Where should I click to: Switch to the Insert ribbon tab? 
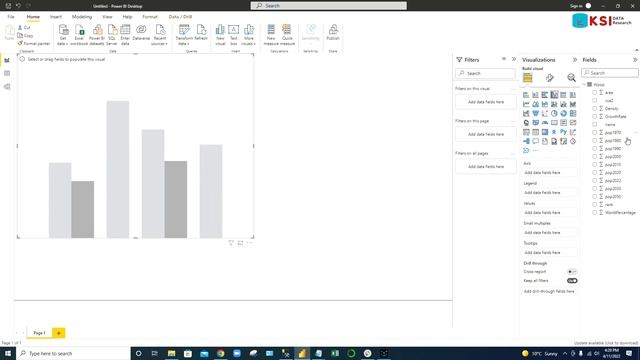pyautogui.click(x=56, y=17)
